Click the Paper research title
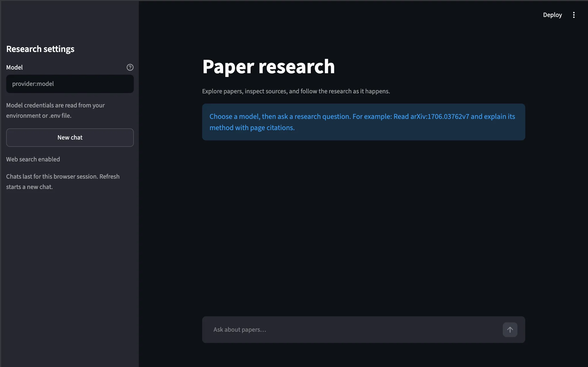Image resolution: width=588 pixels, height=367 pixels. tap(268, 67)
